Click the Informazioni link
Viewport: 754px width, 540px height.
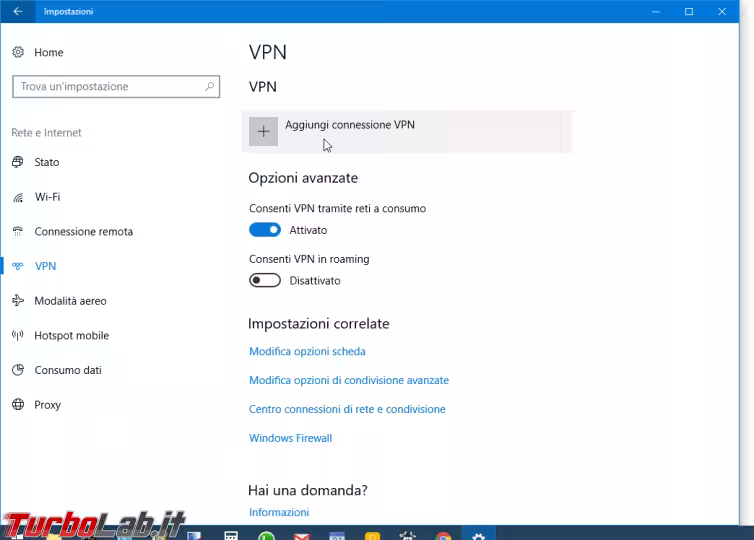[279, 512]
